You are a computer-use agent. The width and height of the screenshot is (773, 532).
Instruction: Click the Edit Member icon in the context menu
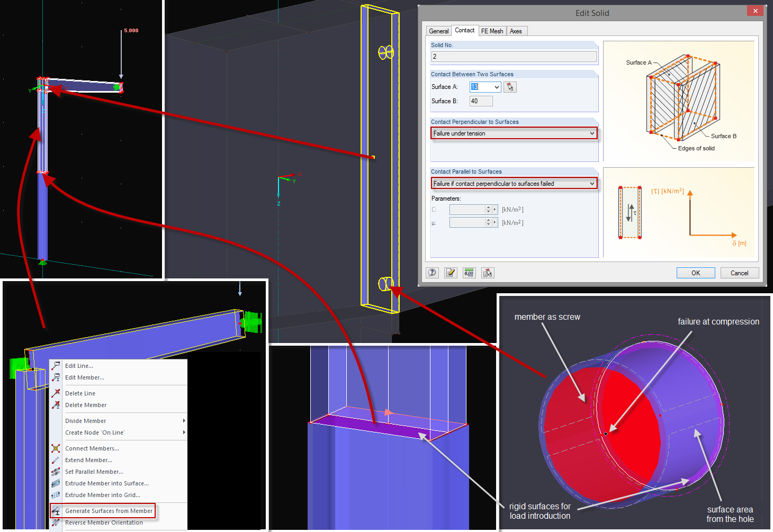[x=56, y=377]
